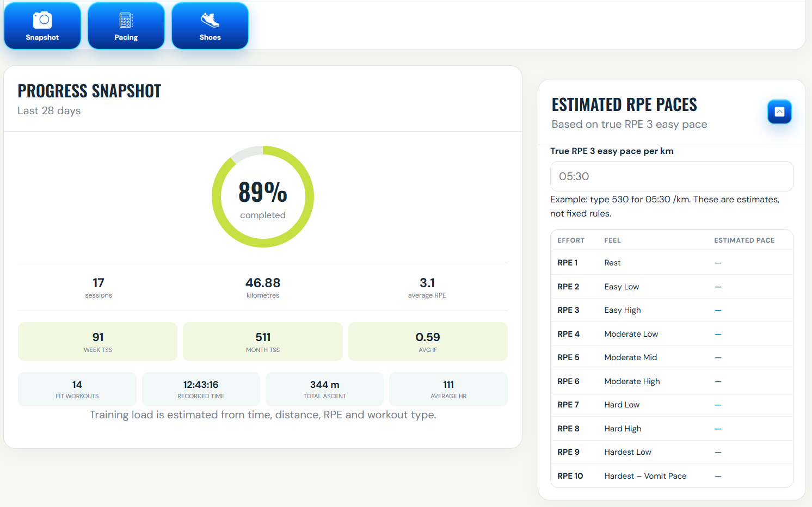The height and width of the screenshot is (507, 812).
Task: Click the Example type 530 hint text
Action: click(x=665, y=207)
